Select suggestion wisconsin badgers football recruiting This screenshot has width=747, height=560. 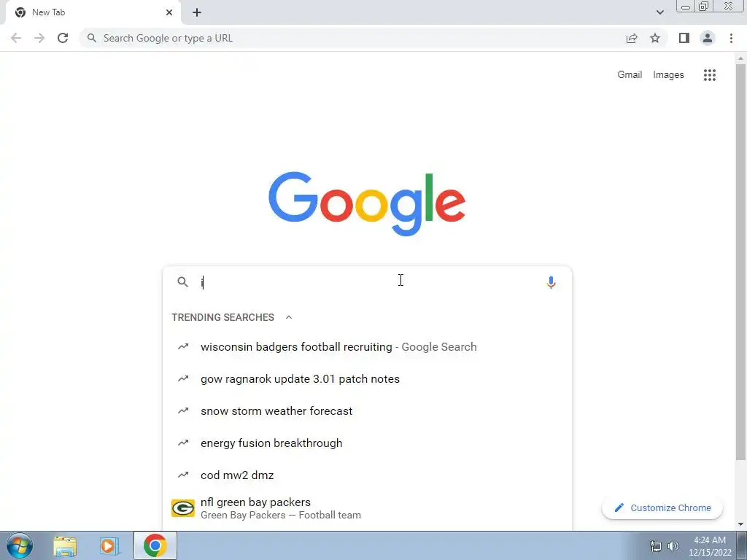(x=367, y=346)
